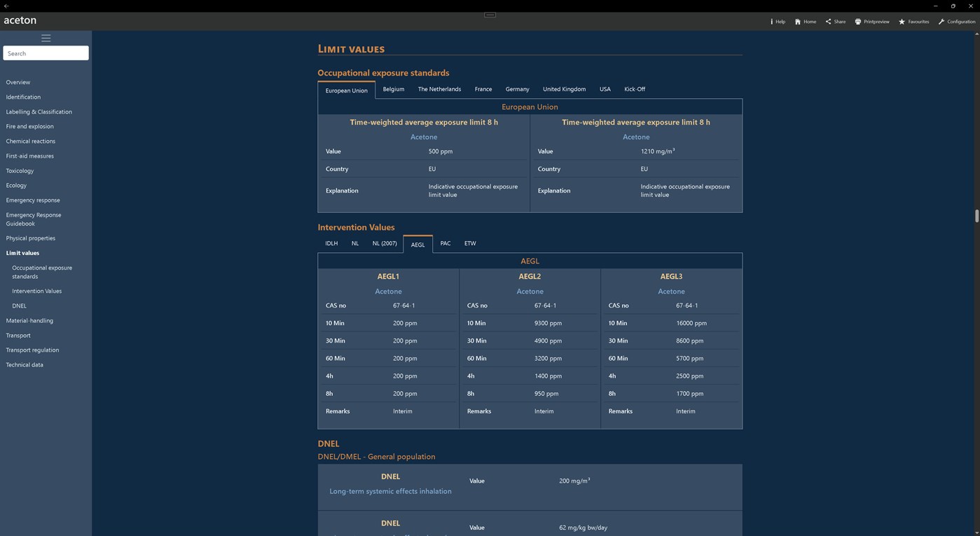Open the Configuration settings
The width and height of the screenshot is (980, 536).
[x=957, y=22]
